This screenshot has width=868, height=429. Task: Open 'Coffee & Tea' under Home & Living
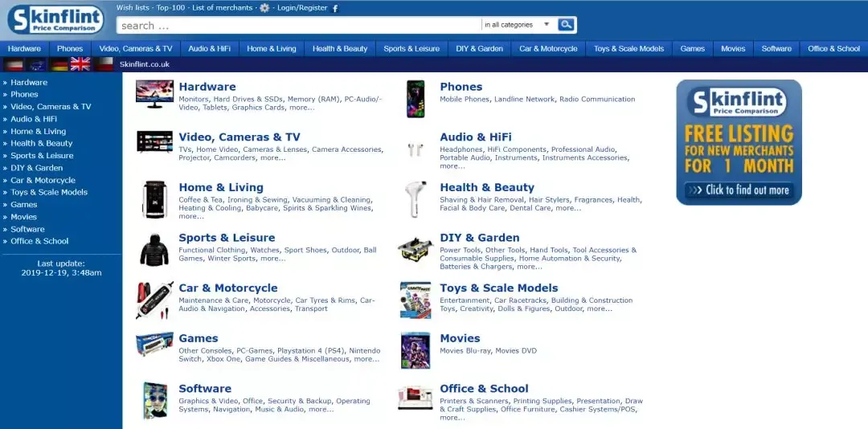click(199, 200)
